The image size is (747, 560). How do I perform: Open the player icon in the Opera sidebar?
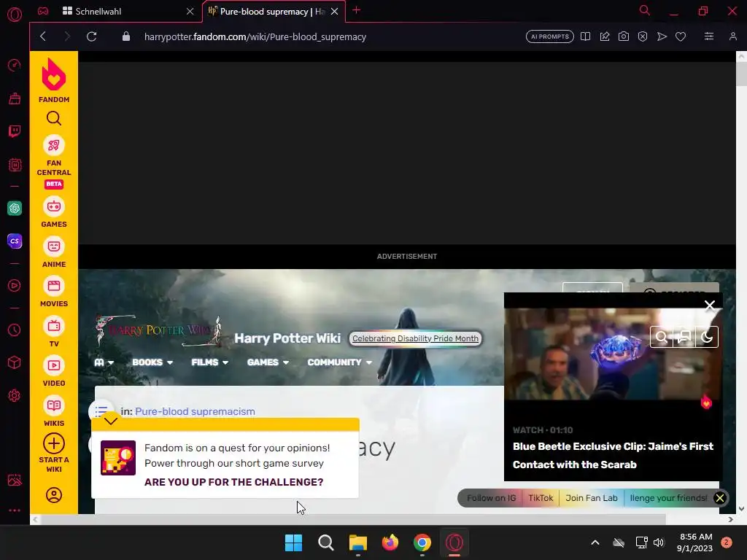(x=15, y=285)
